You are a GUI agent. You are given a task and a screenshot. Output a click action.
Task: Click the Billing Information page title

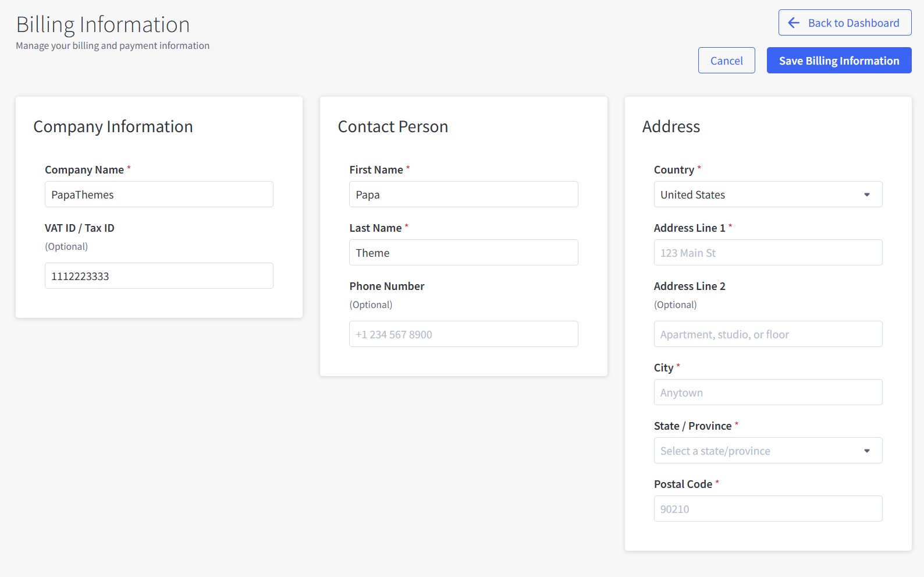(x=103, y=24)
